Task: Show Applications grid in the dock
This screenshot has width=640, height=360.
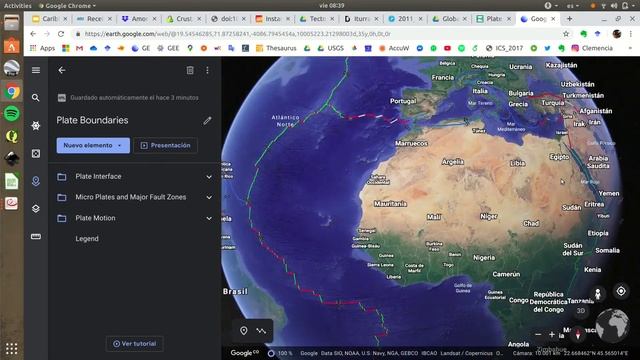Action: [x=11, y=349]
